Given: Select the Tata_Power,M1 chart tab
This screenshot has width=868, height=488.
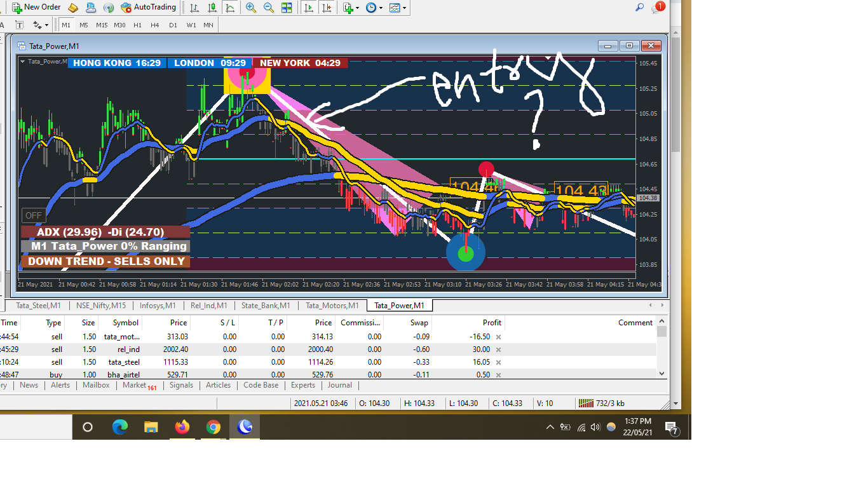Looking at the screenshot, I should [399, 306].
